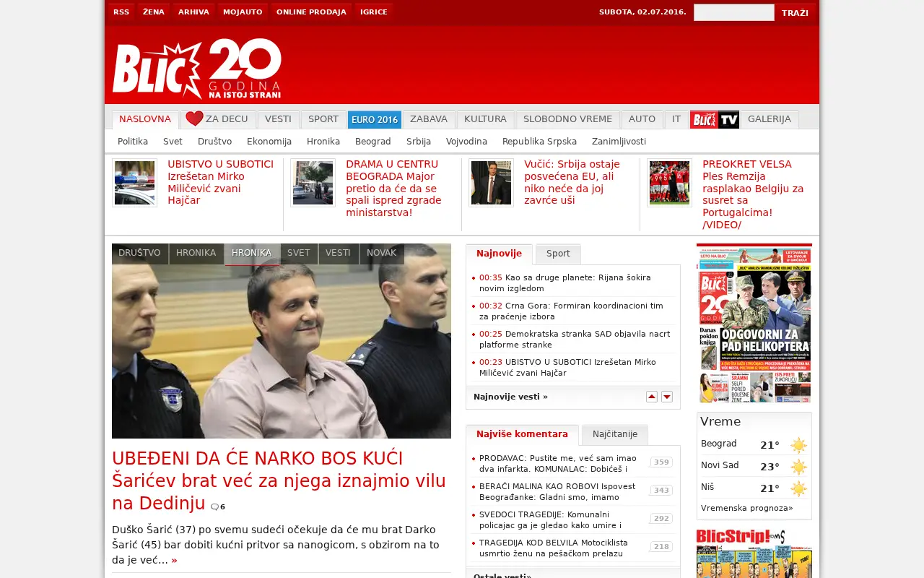This screenshot has width=924, height=578.
Task: Open the ŽENA top bar link
Action: [153, 12]
